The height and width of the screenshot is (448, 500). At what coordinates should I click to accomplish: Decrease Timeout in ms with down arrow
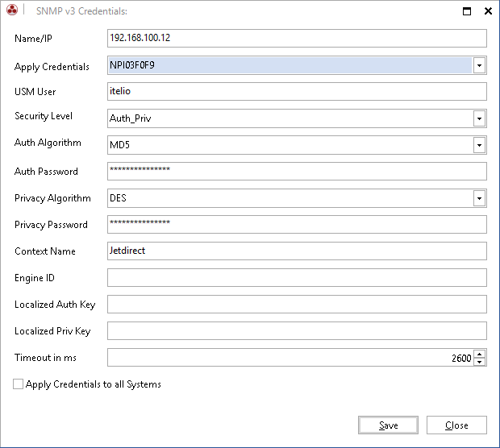coord(480,362)
